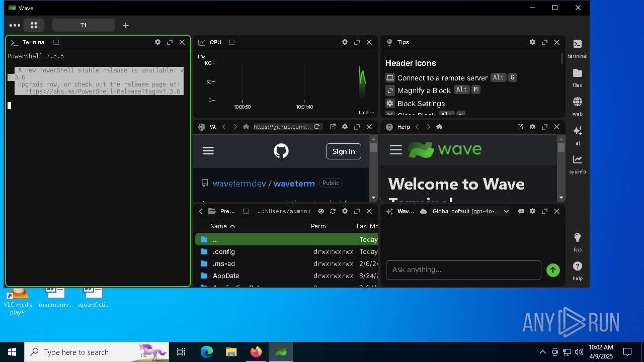Open Help docs in external browser
644x362 pixels.
pyautogui.click(x=520, y=127)
